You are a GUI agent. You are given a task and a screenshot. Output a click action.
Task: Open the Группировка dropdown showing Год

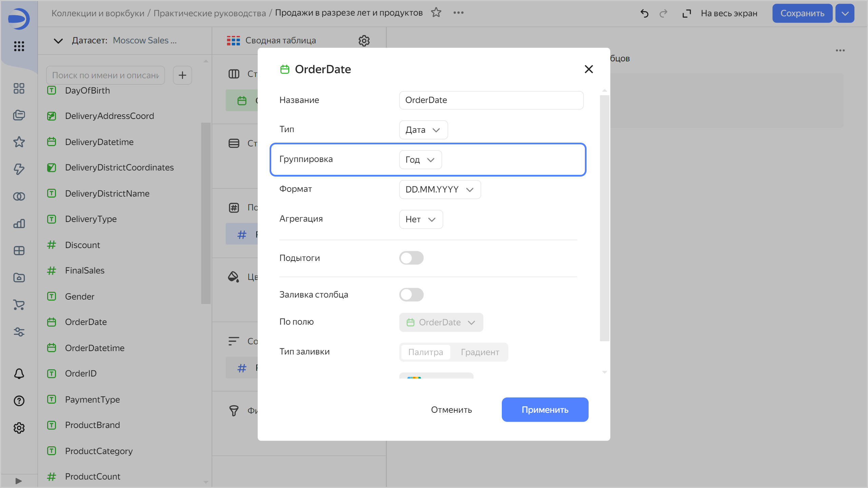(420, 160)
